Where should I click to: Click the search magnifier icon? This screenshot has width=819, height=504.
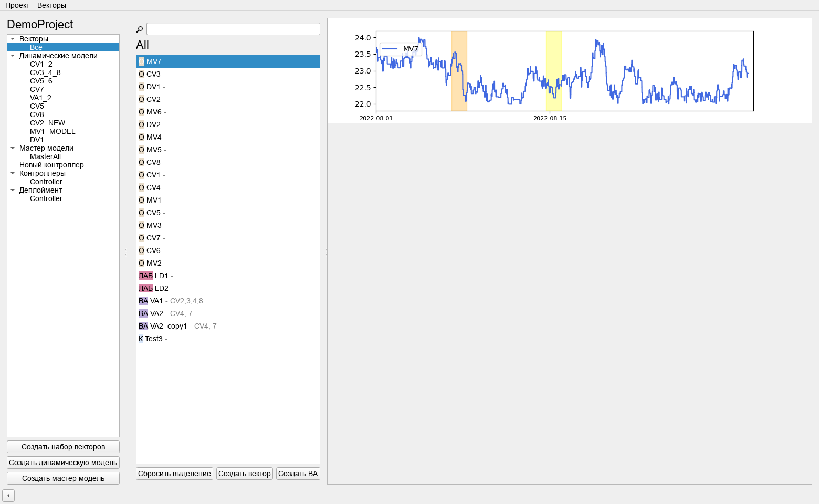tap(140, 29)
